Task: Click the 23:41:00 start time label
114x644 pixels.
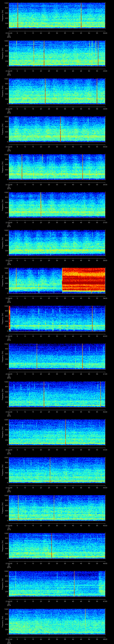Action: tap(9, 412)
